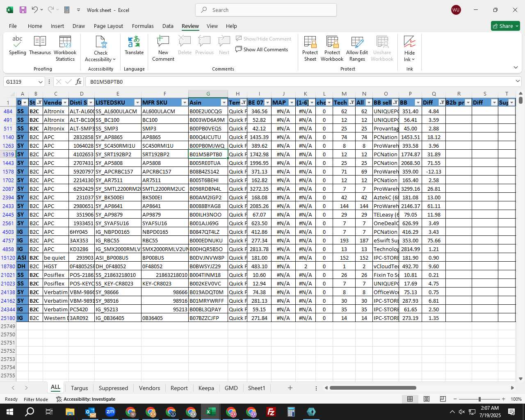Open File Explorer from taskbar
The image size is (525, 420).
coord(70,412)
